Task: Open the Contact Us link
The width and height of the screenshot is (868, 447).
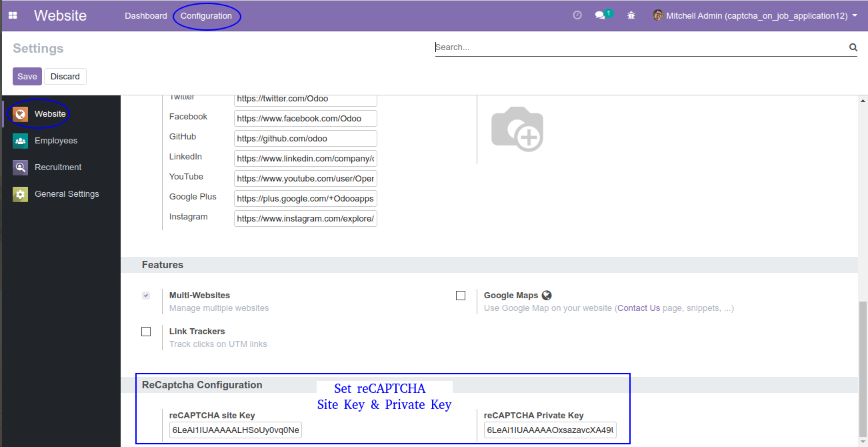Action: 639,308
